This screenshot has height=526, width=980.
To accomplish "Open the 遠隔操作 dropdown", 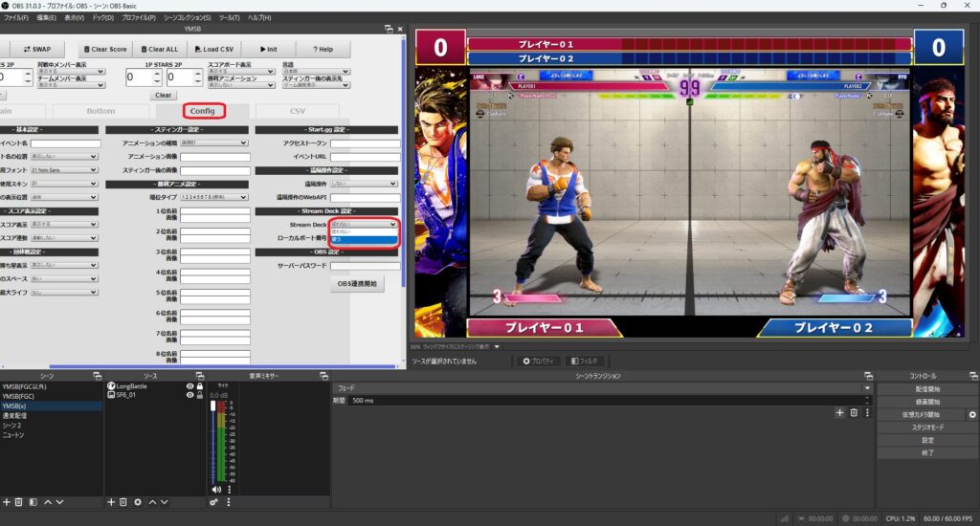I will [x=364, y=184].
